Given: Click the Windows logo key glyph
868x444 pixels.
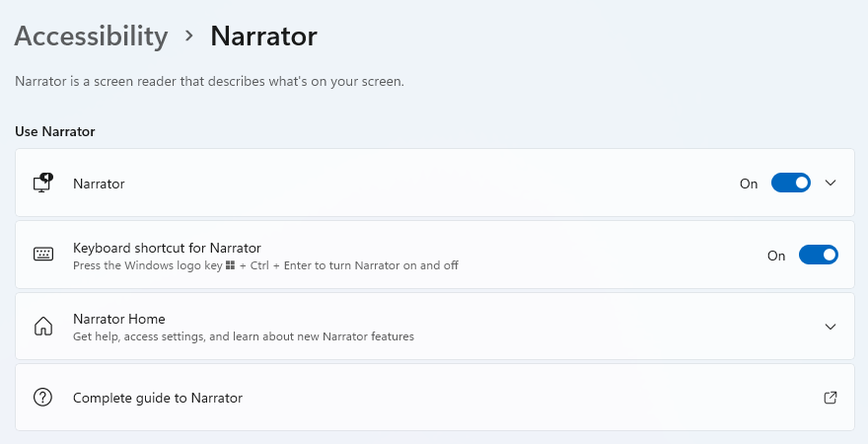Looking at the screenshot, I should pos(230,265).
